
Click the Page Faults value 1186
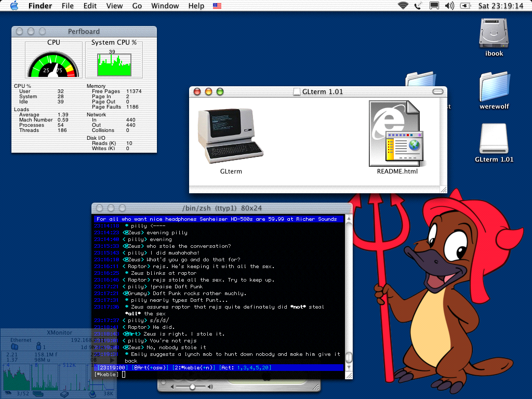click(x=132, y=107)
